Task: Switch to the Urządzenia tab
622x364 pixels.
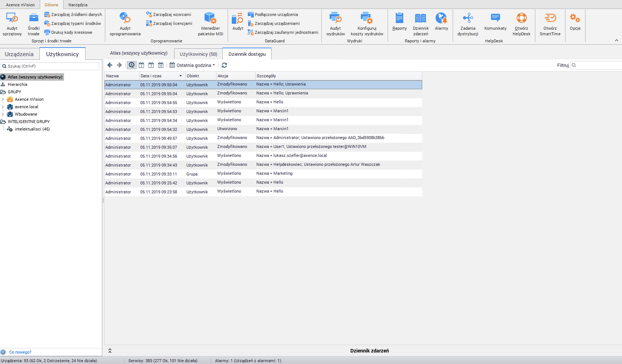Action: coord(19,54)
